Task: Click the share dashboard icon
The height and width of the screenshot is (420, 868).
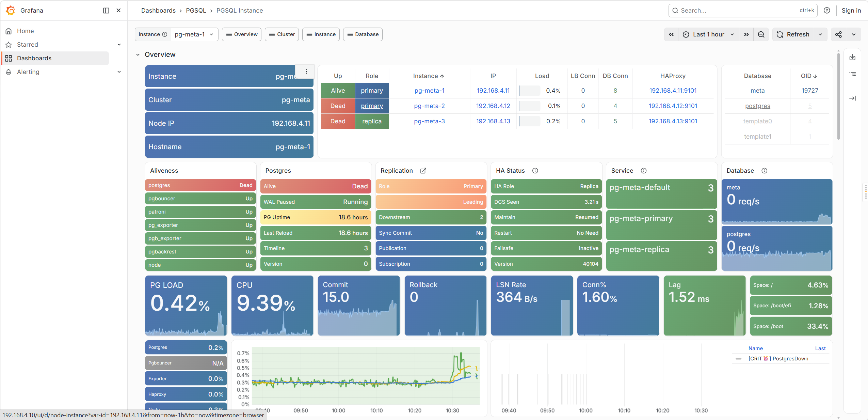Action: (x=839, y=34)
